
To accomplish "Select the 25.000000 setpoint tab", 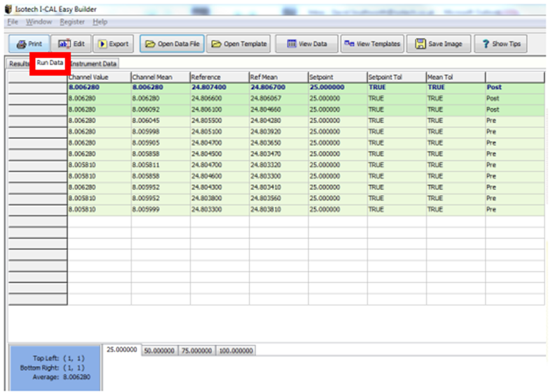I will click(x=122, y=350).
